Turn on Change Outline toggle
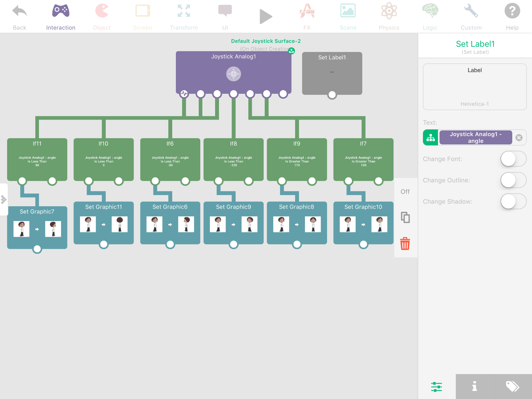Screen dimensions: 532x399 pyautogui.click(x=513, y=180)
